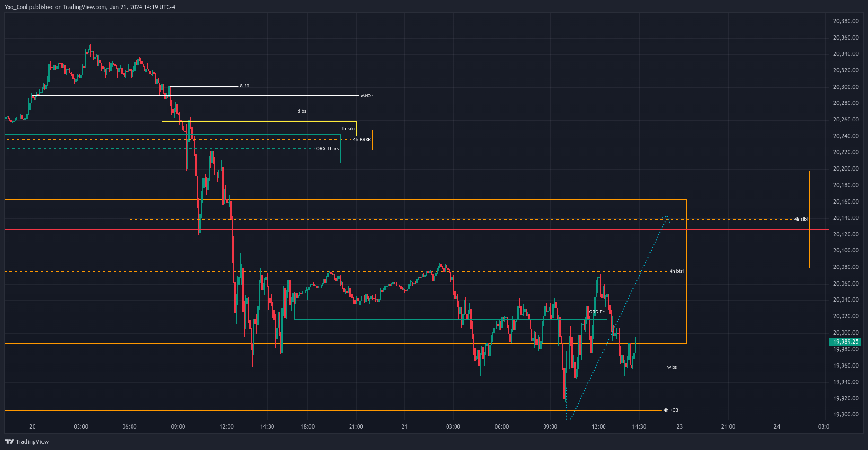
Task: Click price axis value 20,260.00
Action: (x=846, y=120)
